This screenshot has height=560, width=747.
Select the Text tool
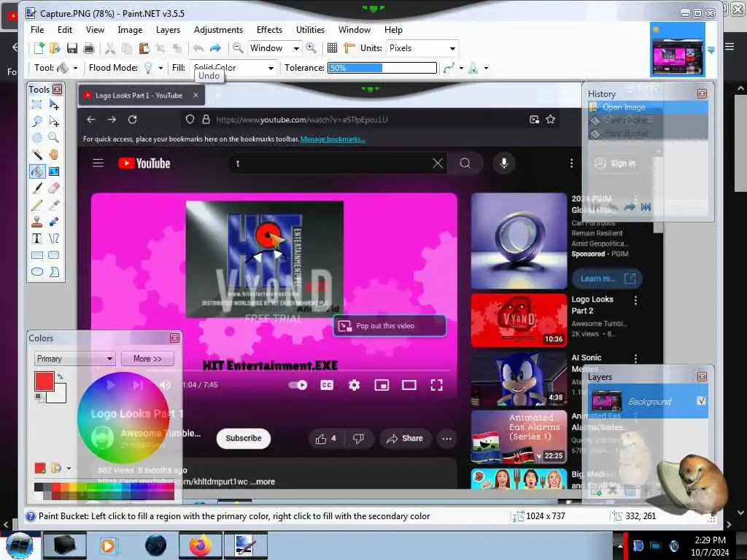[x=36, y=238]
